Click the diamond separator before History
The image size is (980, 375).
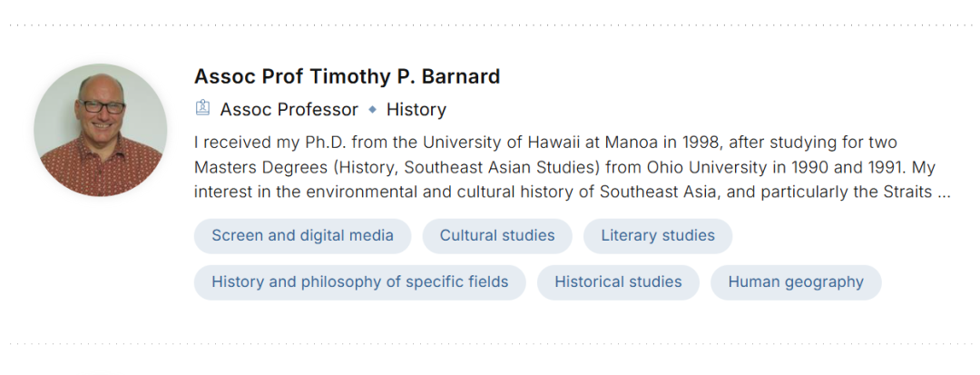372,110
